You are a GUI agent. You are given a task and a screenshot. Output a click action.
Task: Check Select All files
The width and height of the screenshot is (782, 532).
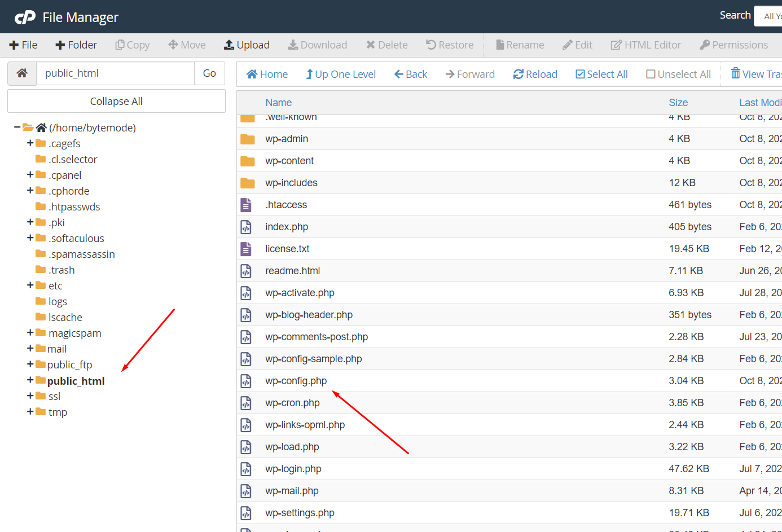(x=580, y=74)
